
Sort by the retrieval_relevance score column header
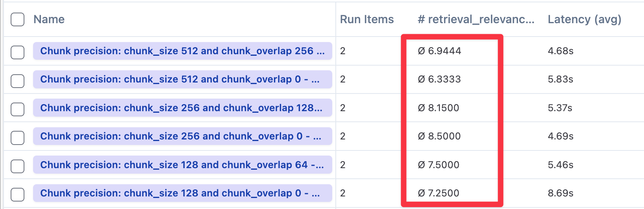pos(476,19)
